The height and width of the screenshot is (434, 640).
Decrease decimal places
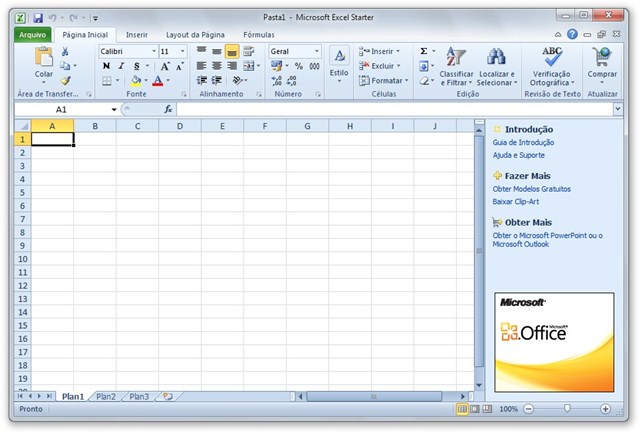click(x=291, y=80)
